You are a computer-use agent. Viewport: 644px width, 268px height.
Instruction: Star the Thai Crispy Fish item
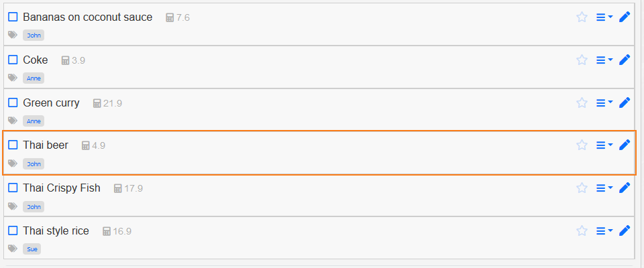click(x=582, y=188)
